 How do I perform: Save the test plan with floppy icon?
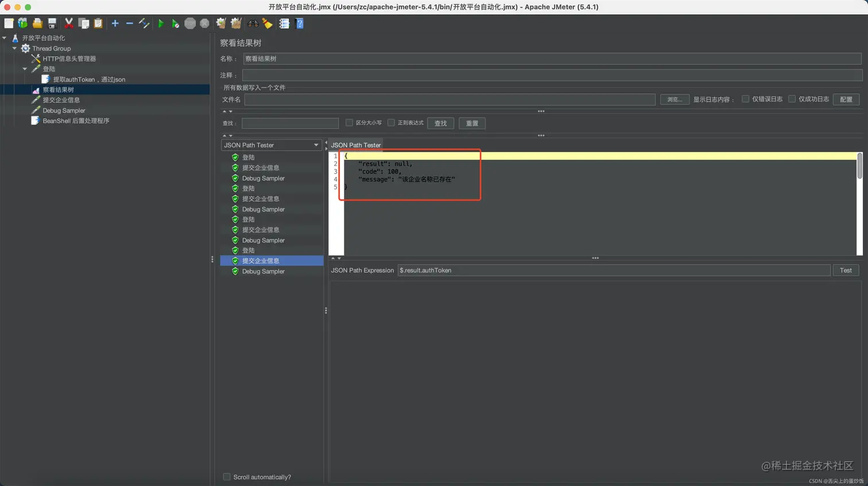coord(52,24)
